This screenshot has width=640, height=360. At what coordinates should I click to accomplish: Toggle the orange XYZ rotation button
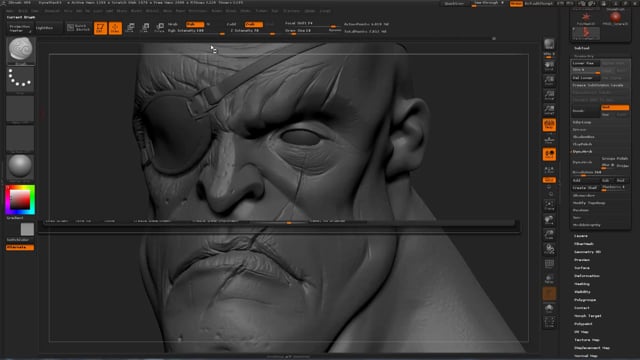point(549,180)
